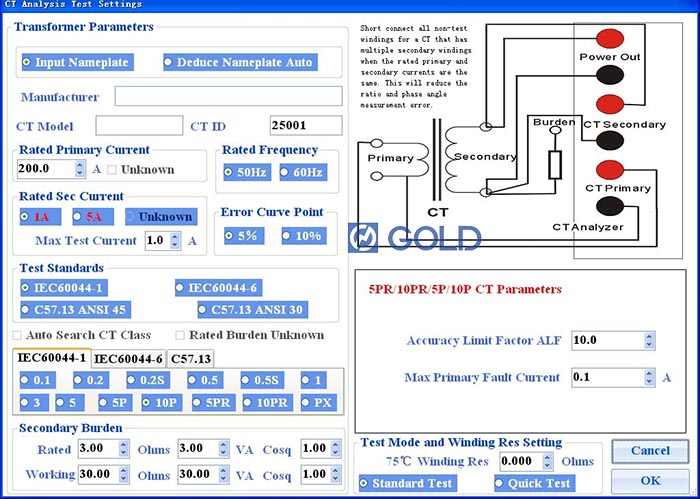This screenshot has height=499, width=700.
Task: Check Rated Burden Unknown box
Action: (181, 335)
